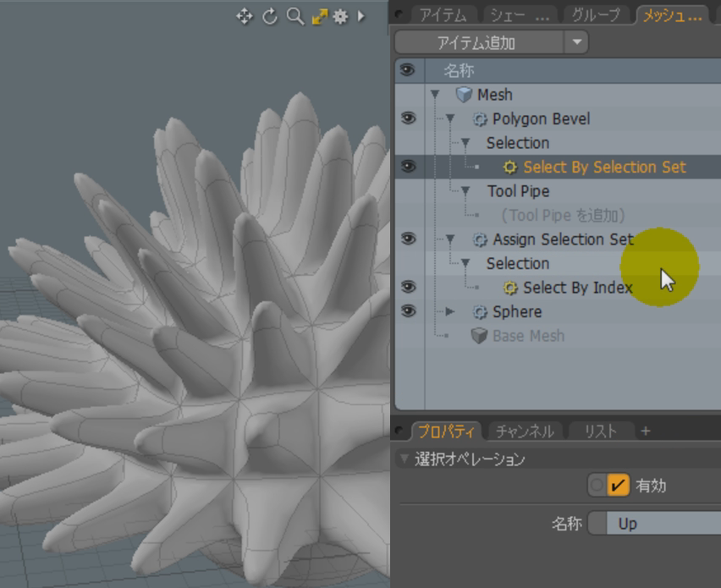Expand the Sphere tree item
The height and width of the screenshot is (588, 721).
[450, 312]
